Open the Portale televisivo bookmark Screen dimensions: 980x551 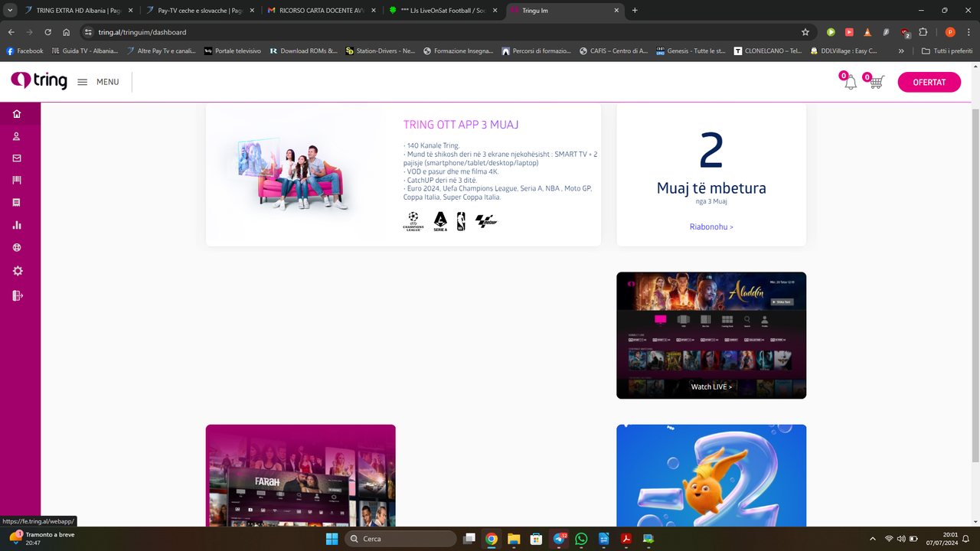pos(232,51)
